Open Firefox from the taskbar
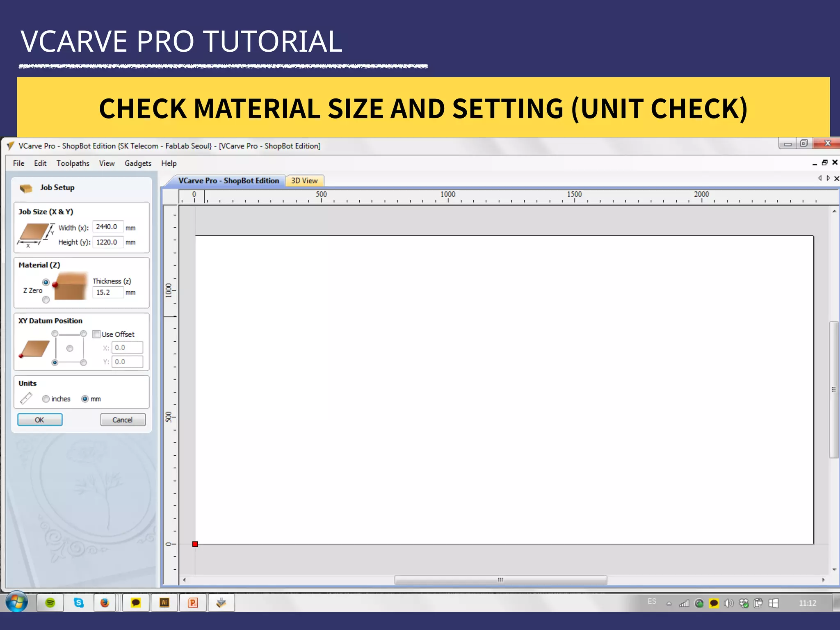The width and height of the screenshot is (840, 630). [105, 603]
